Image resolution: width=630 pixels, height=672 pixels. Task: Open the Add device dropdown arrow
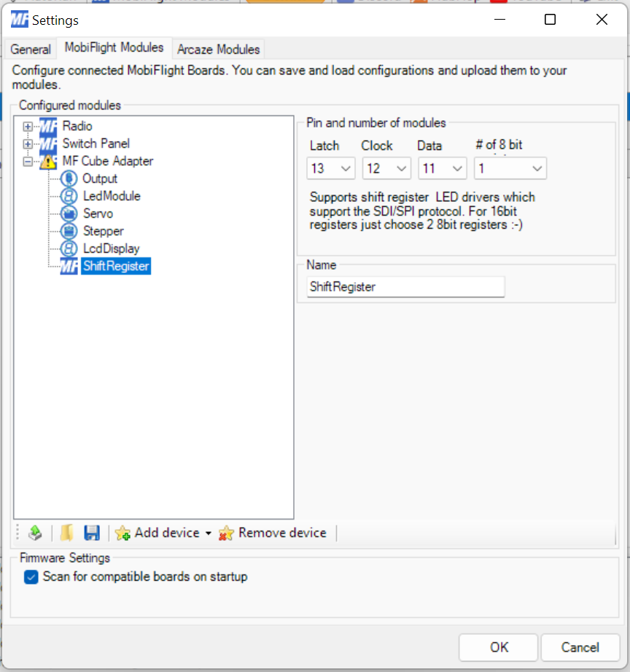[209, 533]
